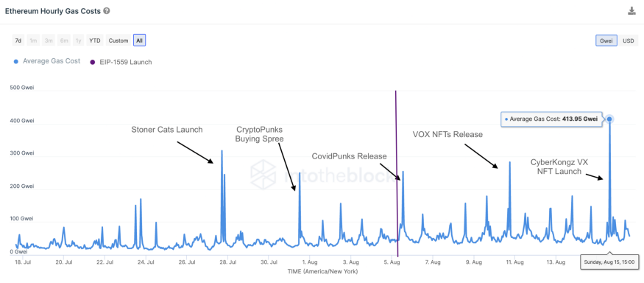Viewport: 644px width, 283px height.
Task: Choose the 1m range button
Action: [x=33, y=41]
